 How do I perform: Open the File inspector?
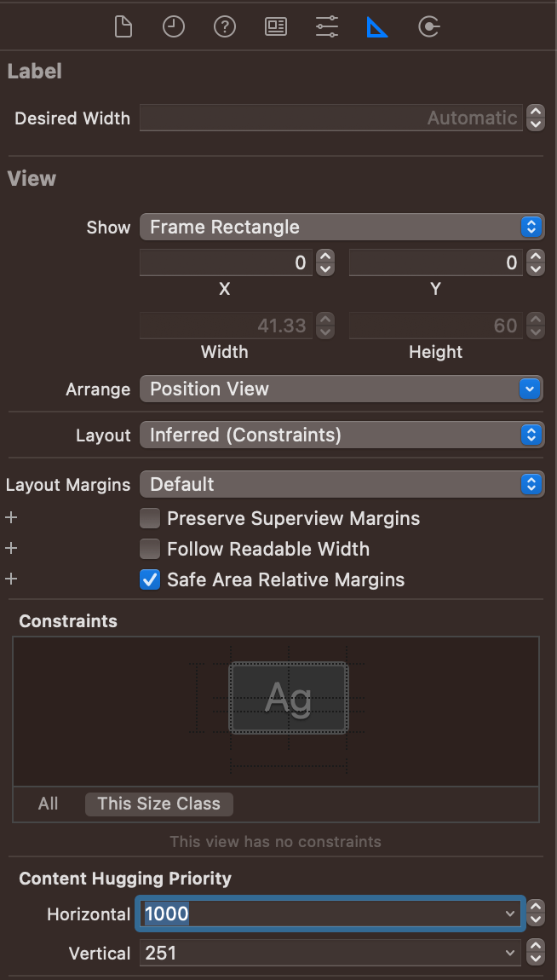tap(123, 27)
